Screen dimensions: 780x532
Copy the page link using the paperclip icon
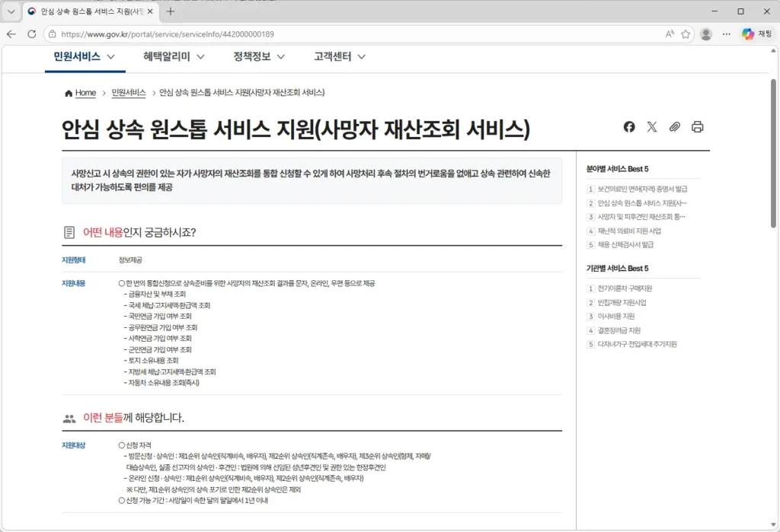(x=674, y=127)
